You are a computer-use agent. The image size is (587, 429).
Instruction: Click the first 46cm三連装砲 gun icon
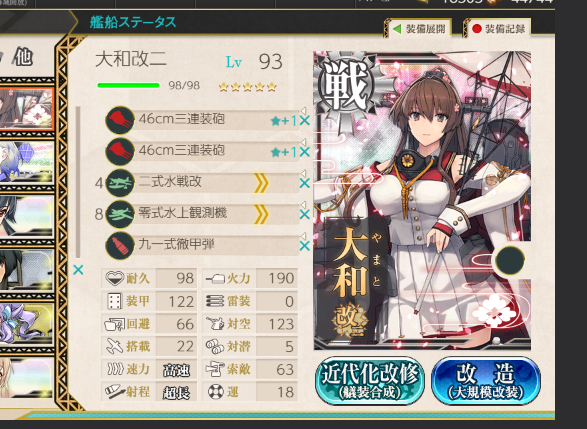(x=120, y=120)
